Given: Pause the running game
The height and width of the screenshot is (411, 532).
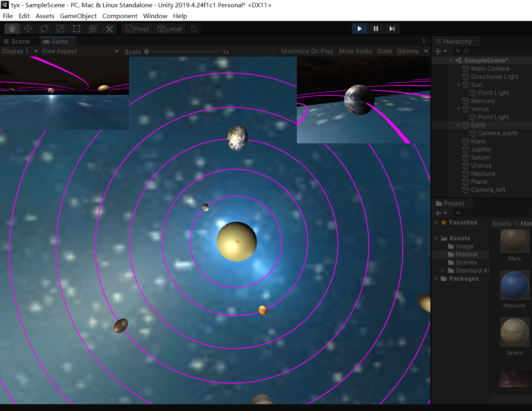Looking at the screenshot, I should point(376,28).
